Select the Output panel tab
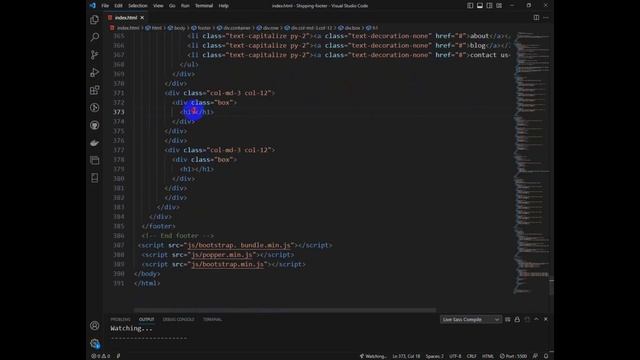Viewport: 640px width, 360px height. tap(147, 319)
